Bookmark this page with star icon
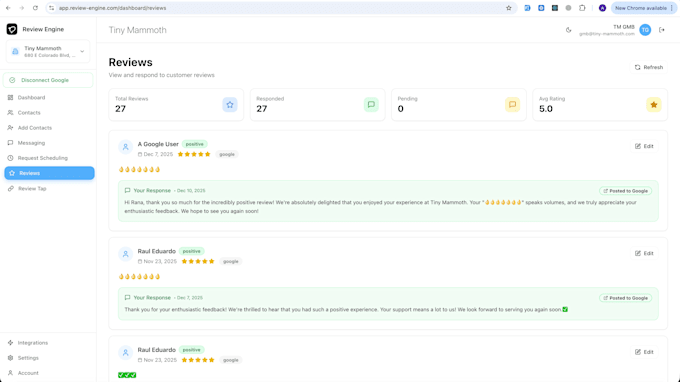 tap(509, 8)
